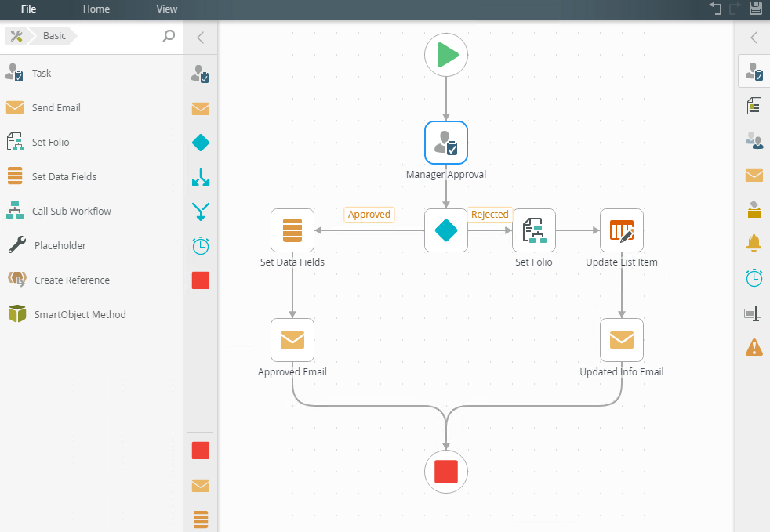770x532 pixels.
Task: Select the blue diamond decision node
Action: coord(446,230)
